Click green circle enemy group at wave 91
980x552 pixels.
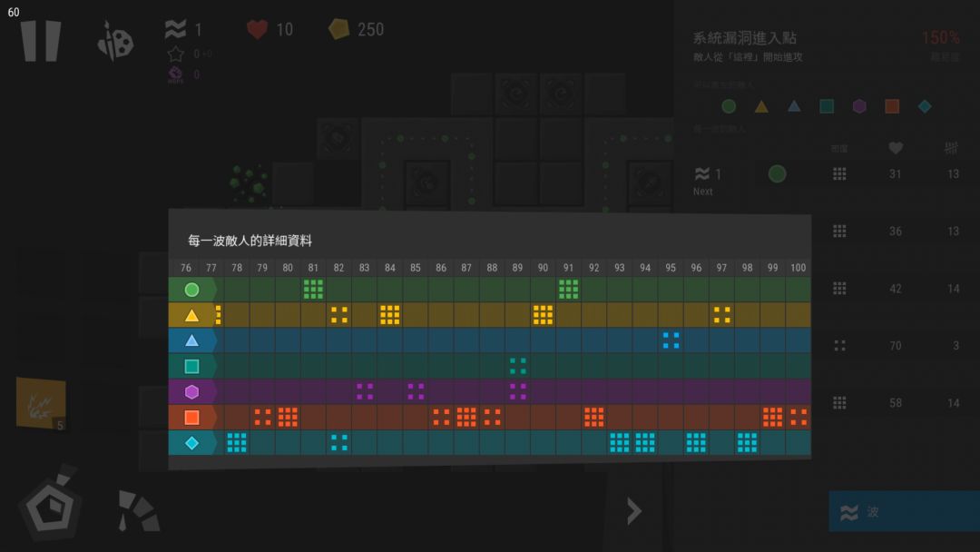(x=568, y=290)
